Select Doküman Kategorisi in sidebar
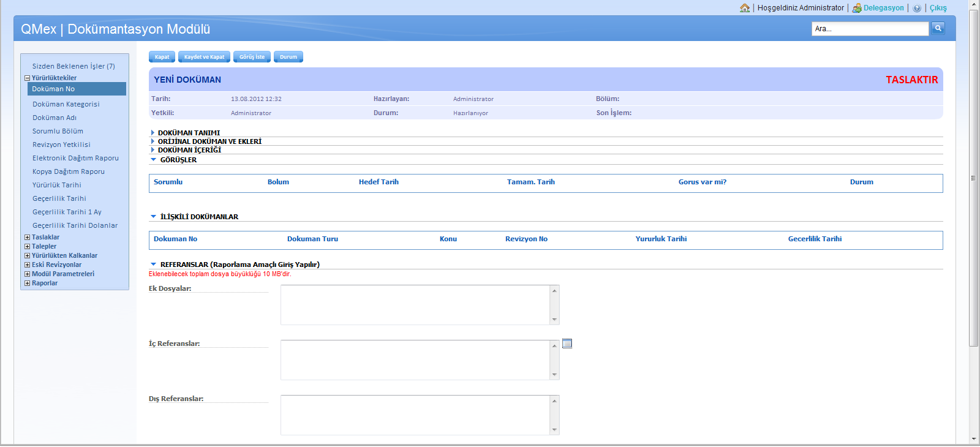This screenshot has width=980, height=447. (66, 104)
